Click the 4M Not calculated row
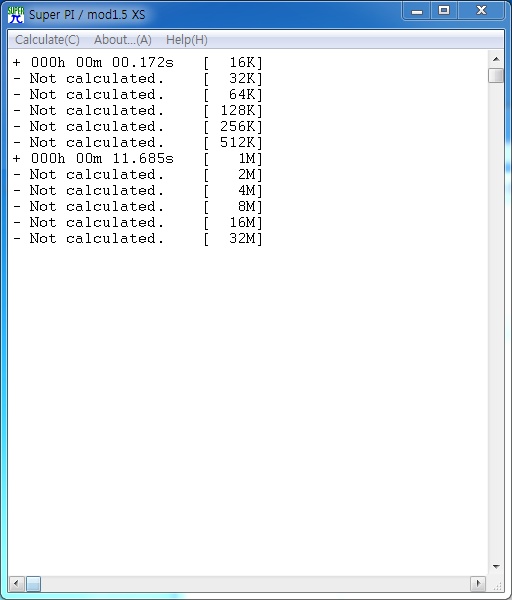Screen dimensions: 512x600 (138, 191)
